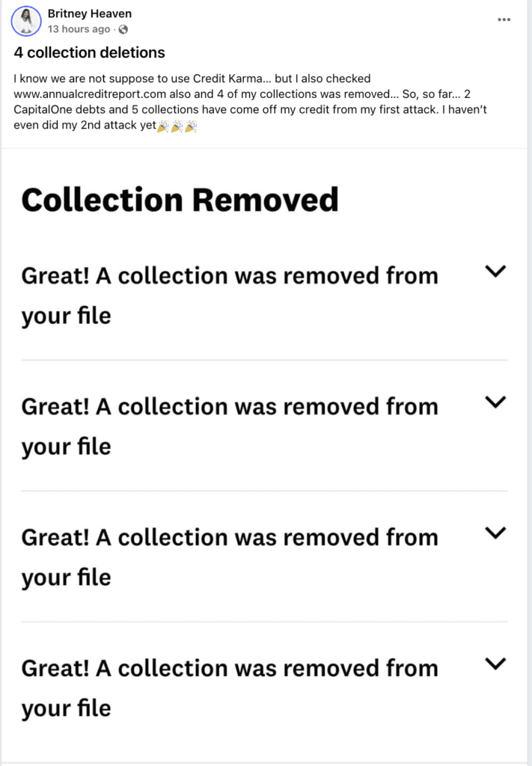
Task: Expand the second removed collection chevron
Action: click(x=495, y=402)
